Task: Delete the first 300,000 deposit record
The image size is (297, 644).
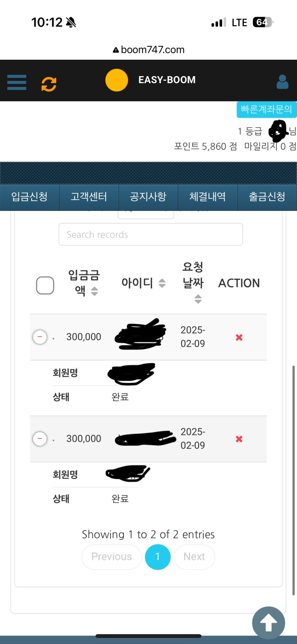Action: coord(239,337)
